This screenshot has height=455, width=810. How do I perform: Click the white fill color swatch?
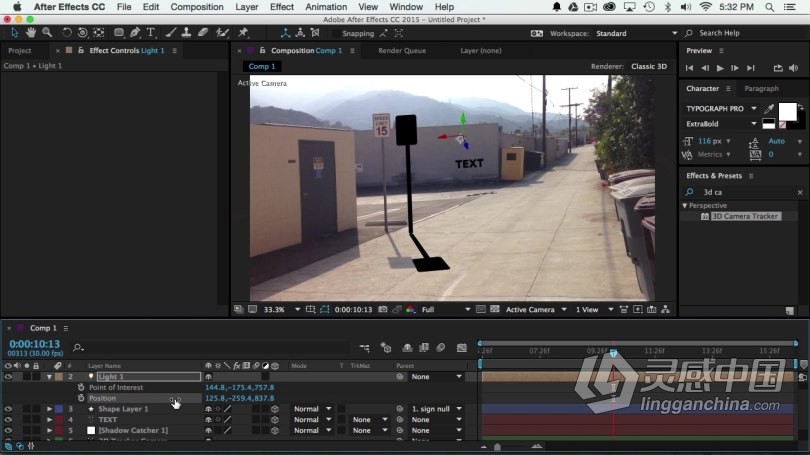pyautogui.click(x=787, y=112)
